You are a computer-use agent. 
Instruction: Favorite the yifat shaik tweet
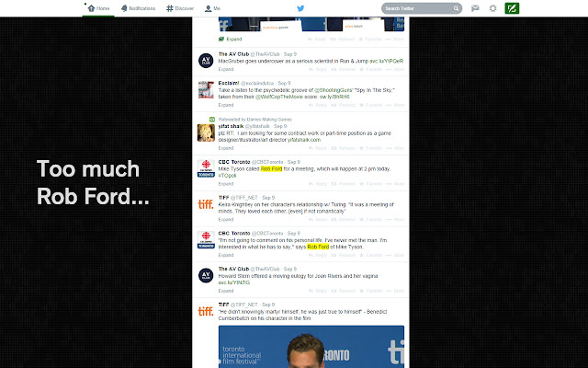(x=370, y=148)
